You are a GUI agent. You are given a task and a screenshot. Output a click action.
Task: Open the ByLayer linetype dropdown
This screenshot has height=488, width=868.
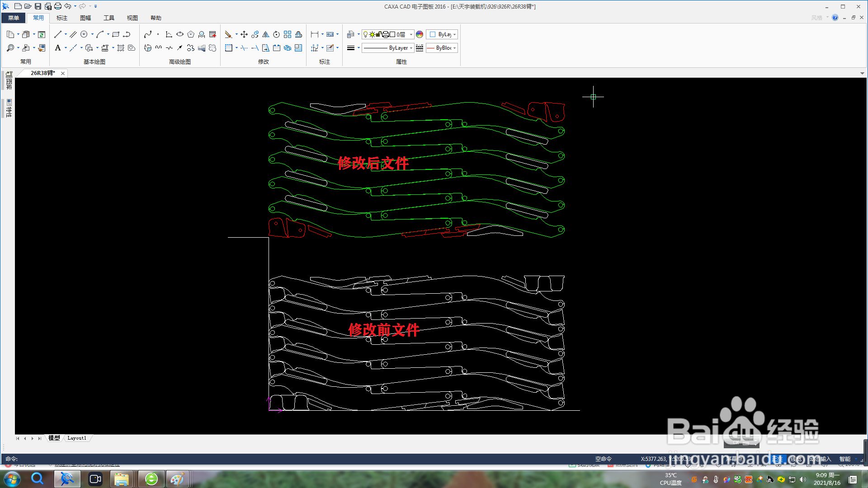click(x=411, y=48)
